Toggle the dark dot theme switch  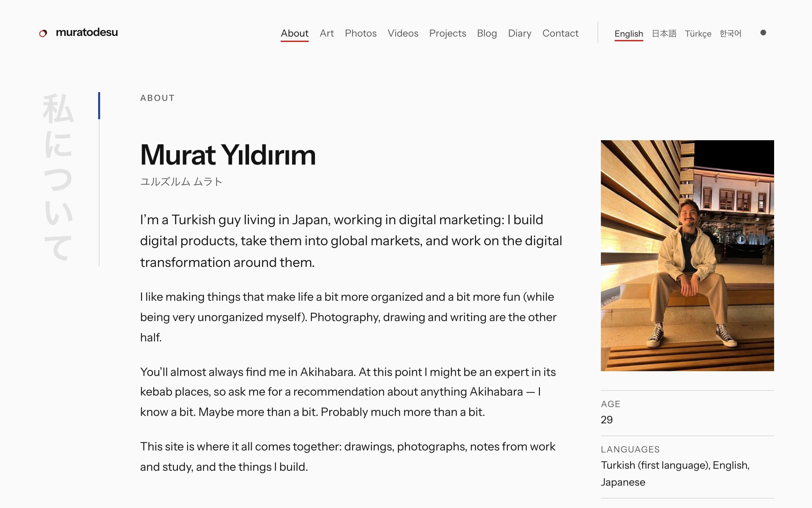[763, 33]
